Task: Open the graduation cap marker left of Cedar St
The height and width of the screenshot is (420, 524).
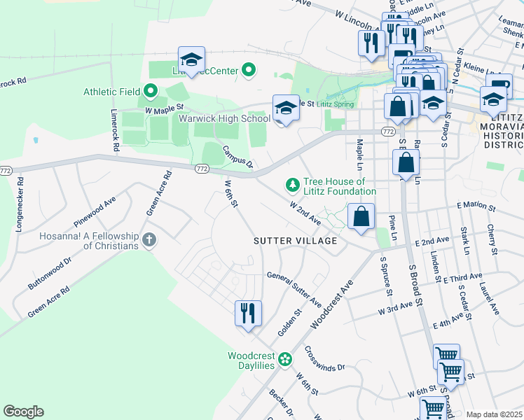Action: [433, 104]
